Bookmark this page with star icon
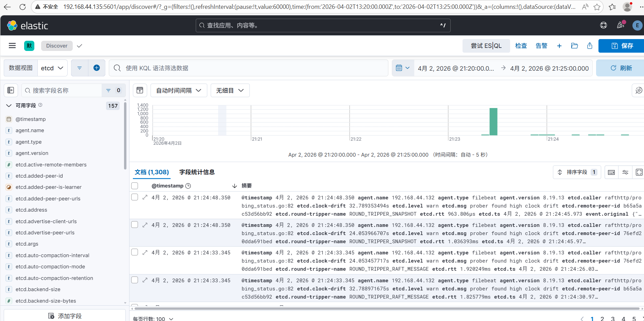Image resolution: width=644 pixels, height=321 pixels. pos(597,7)
